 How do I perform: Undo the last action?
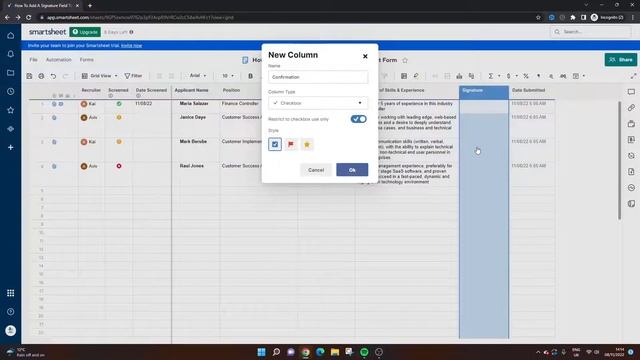pos(53,76)
